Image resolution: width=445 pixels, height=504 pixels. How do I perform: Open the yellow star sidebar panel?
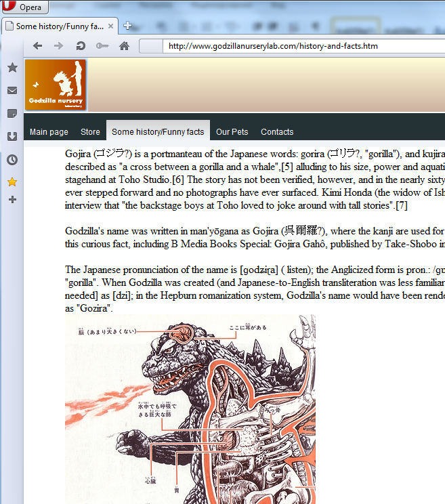12,182
